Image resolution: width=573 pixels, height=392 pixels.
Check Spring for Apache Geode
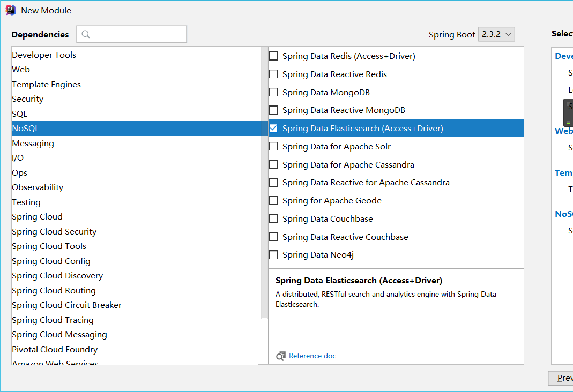pyautogui.click(x=273, y=201)
